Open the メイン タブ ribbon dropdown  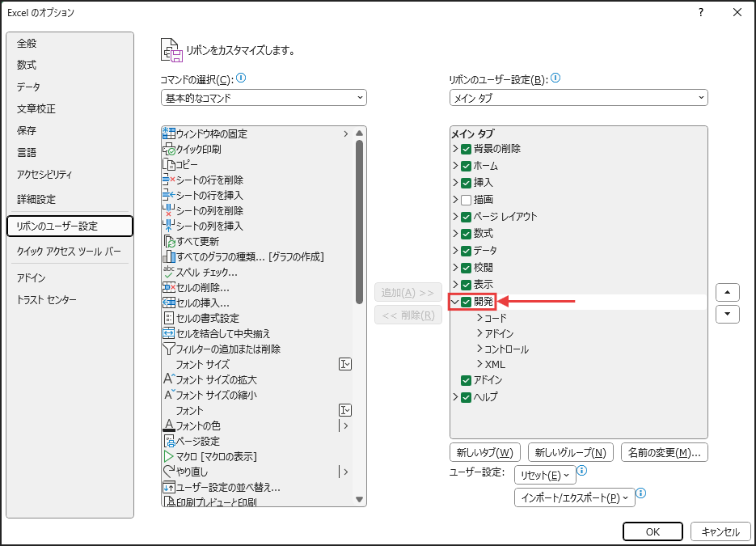click(x=579, y=98)
